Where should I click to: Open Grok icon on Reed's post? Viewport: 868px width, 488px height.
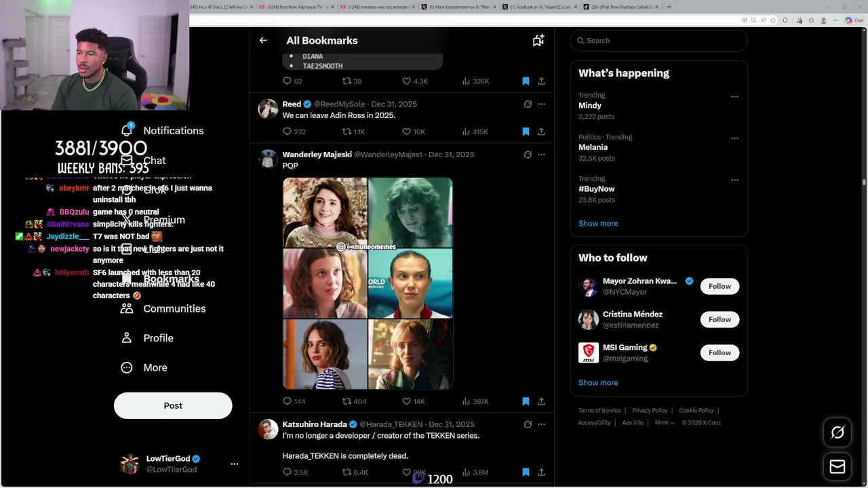point(528,104)
